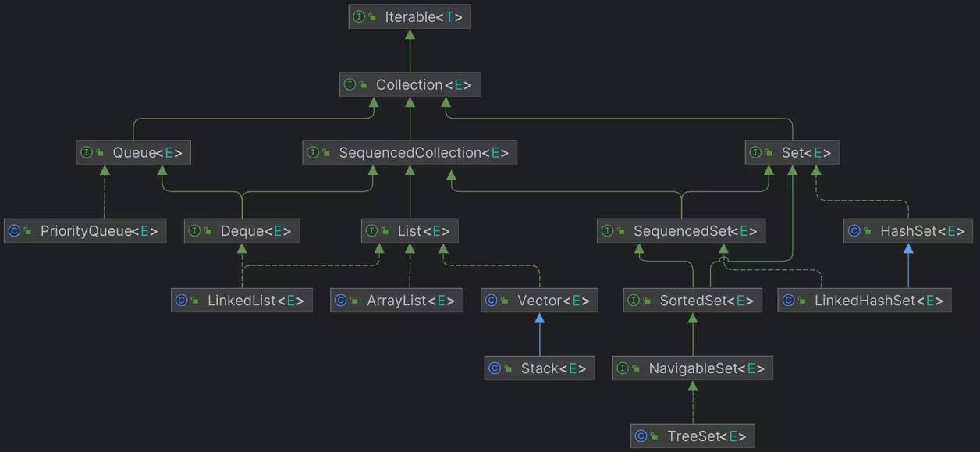The image size is (980, 452).
Task: Select the Set<E> interface node
Action: click(792, 153)
